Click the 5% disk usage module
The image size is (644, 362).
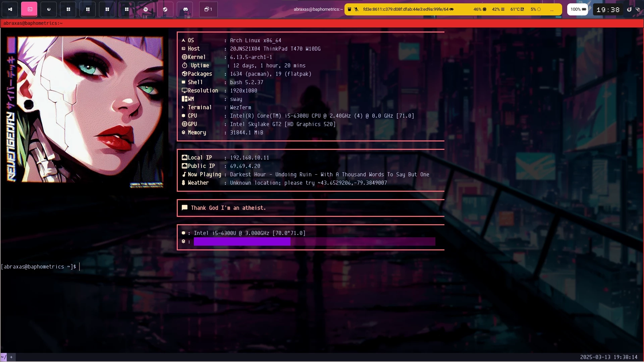coord(536,9)
